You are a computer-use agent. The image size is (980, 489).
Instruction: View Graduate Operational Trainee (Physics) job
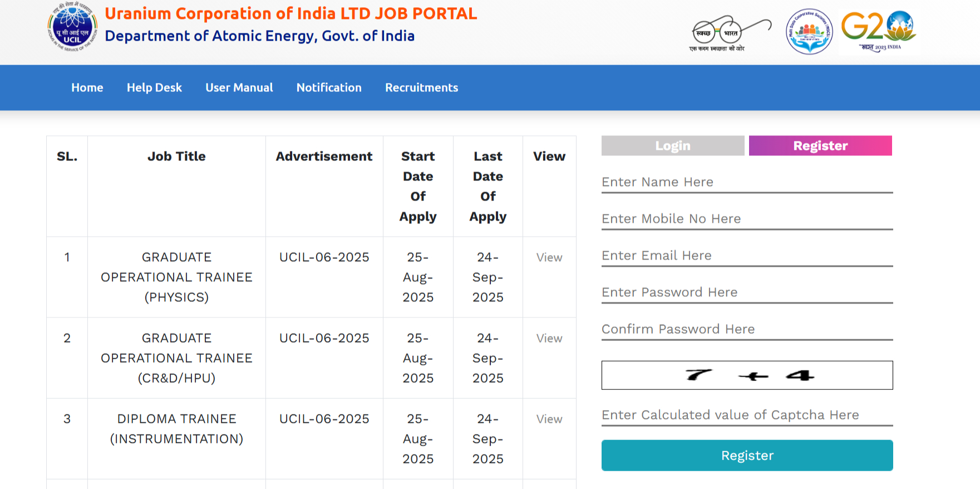[x=549, y=257]
